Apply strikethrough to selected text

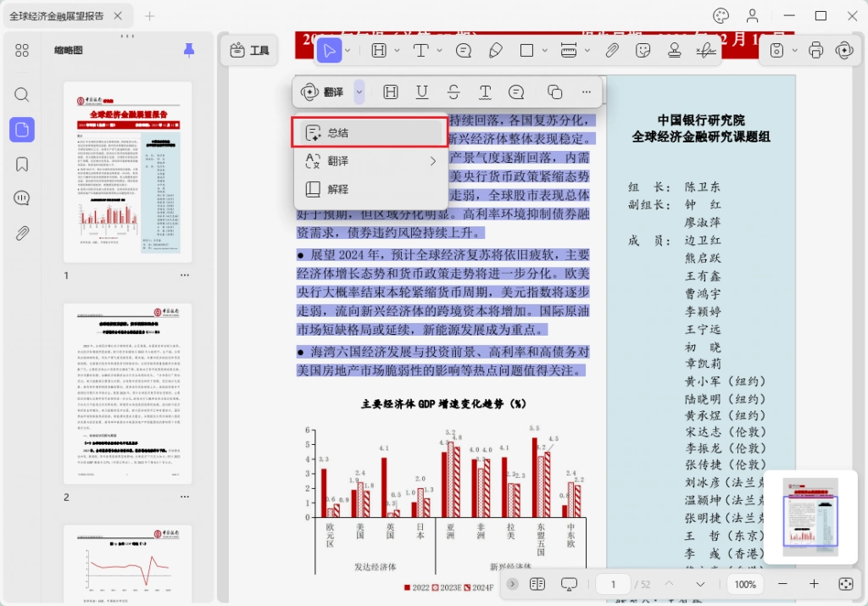[453, 92]
